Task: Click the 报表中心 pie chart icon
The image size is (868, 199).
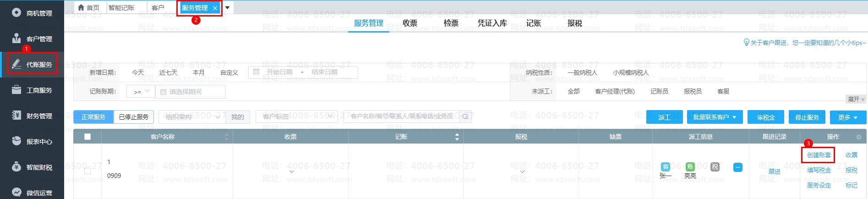Action: (x=16, y=141)
